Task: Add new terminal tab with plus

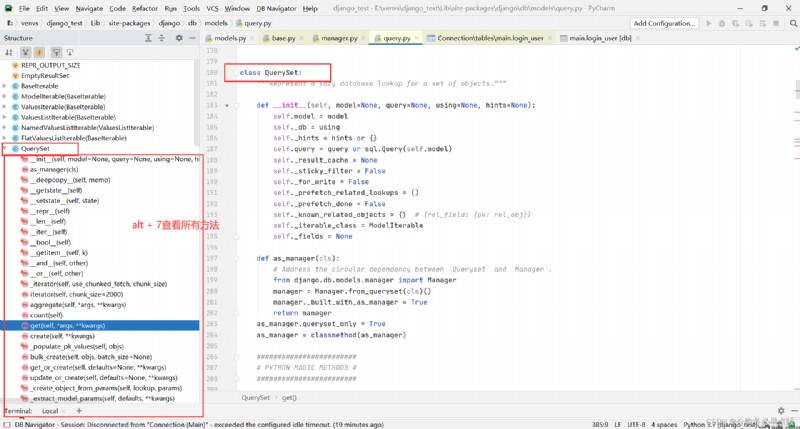Action: (x=79, y=410)
